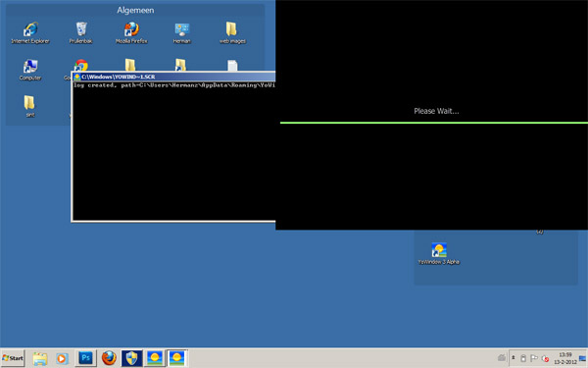
Task: Click the green loading progress bar
Action: pyautogui.click(x=434, y=123)
